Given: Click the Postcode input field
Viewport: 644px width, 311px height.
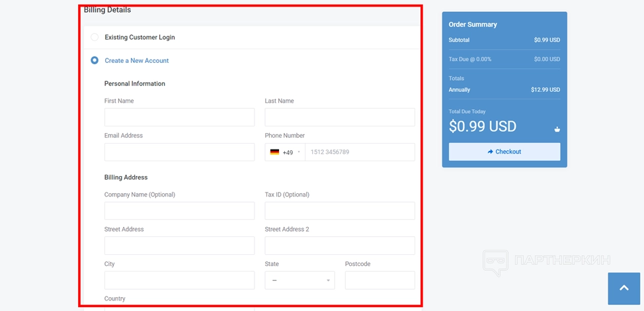Looking at the screenshot, I should pos(380,280).
